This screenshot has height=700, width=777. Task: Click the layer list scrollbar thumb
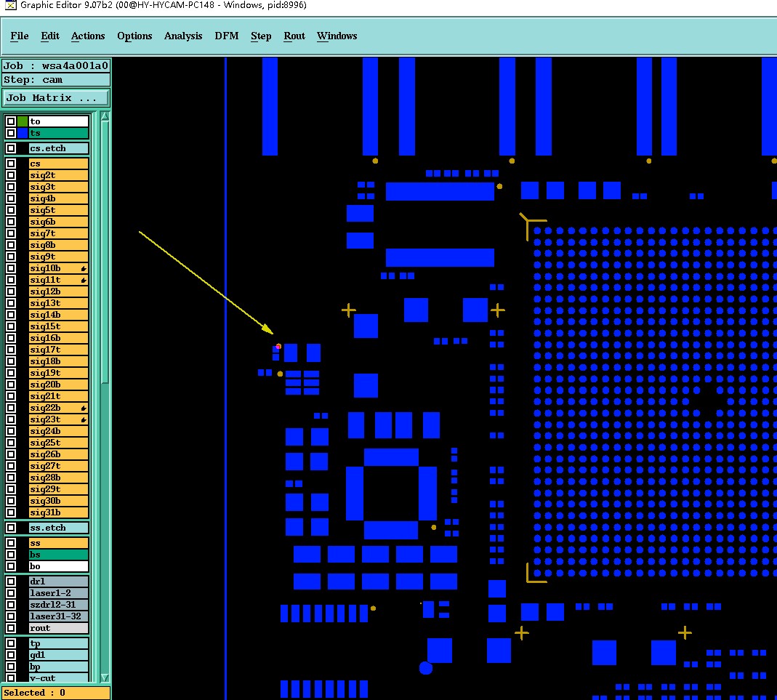tap(105, 253)
